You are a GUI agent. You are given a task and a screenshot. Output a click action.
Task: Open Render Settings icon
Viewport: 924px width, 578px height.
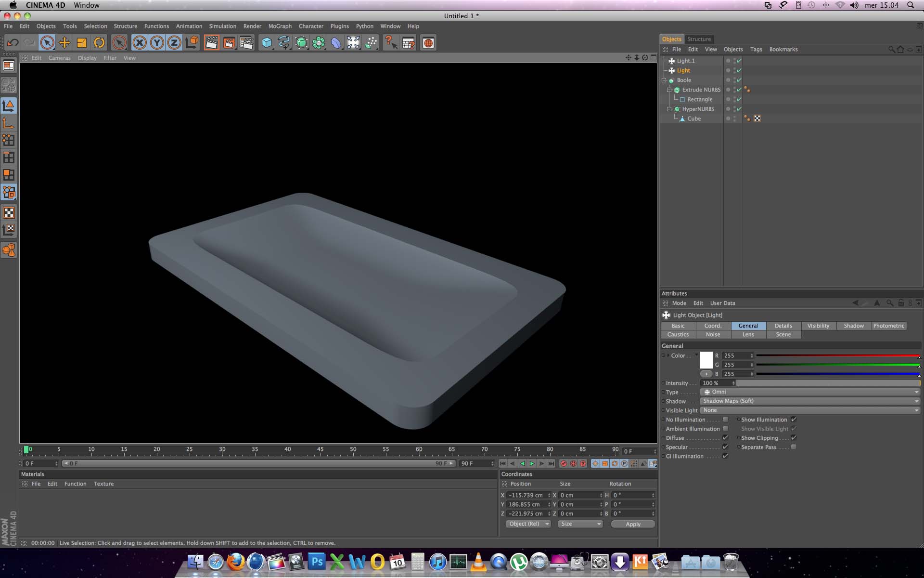(x=246, y=43)
